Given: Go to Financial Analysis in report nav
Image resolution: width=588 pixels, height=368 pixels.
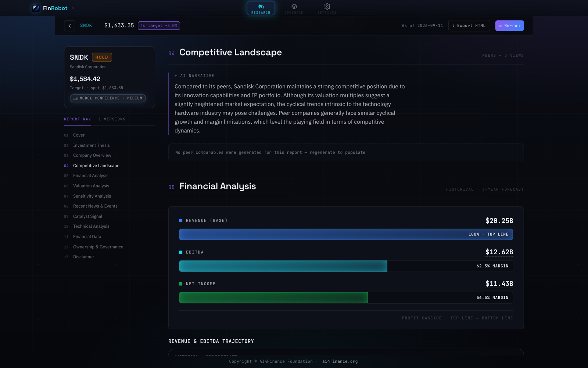Looking at the screenshot, I should pos(91,176).
